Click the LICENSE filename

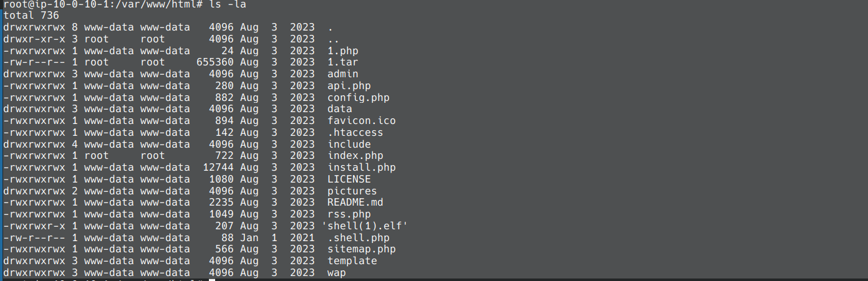click(x=349, y=179)
